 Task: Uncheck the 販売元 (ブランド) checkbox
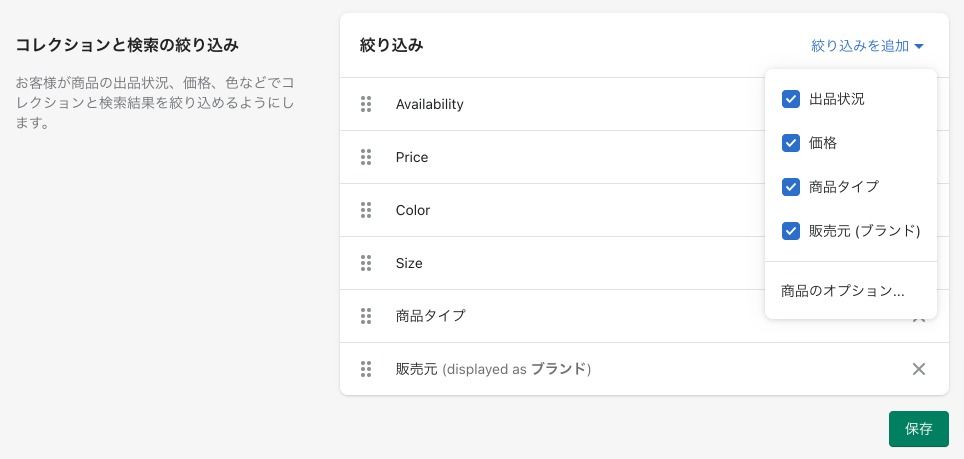point(791,231)
